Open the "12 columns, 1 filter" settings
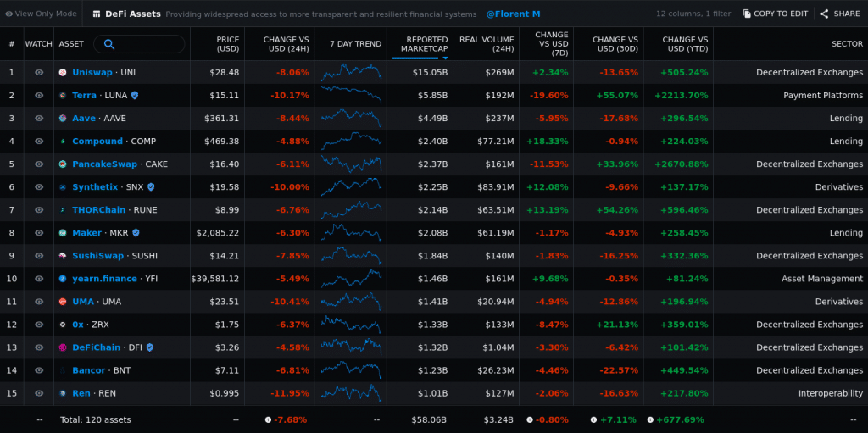Screen dimensions: 868x433 point(695,14)
